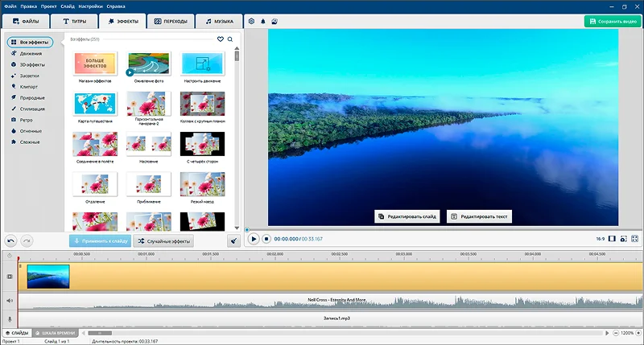Screen dimensions: 644x345
Task: Switch to the Музыка tab
Action: (x=219, y=22)
